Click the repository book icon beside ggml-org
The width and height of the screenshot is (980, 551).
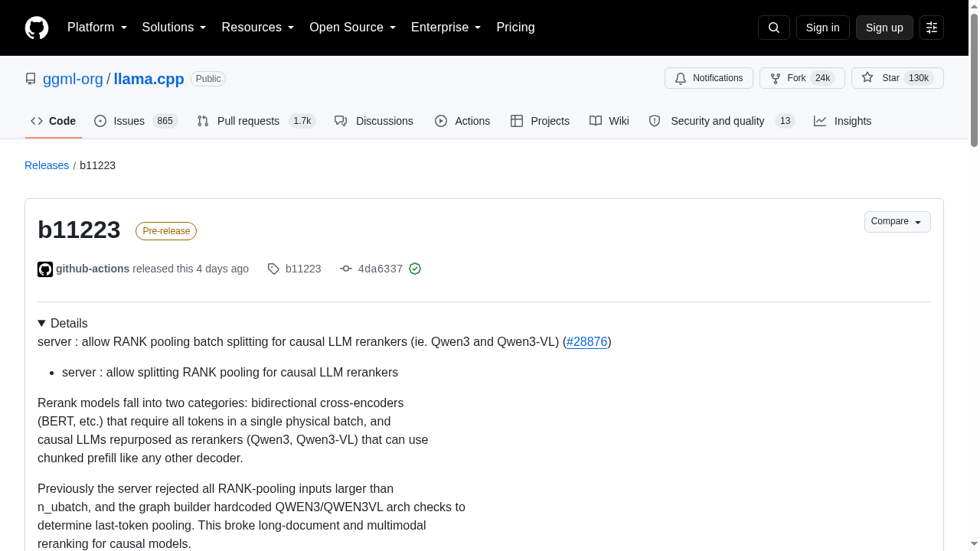point(31,79)
